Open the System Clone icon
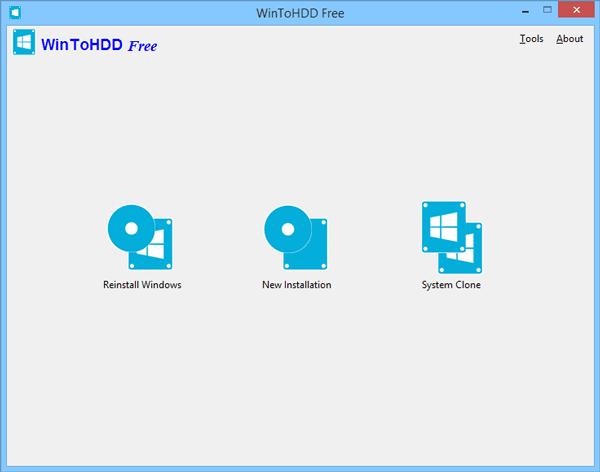Viewport: 600px width, 472px height. (452, 237)
